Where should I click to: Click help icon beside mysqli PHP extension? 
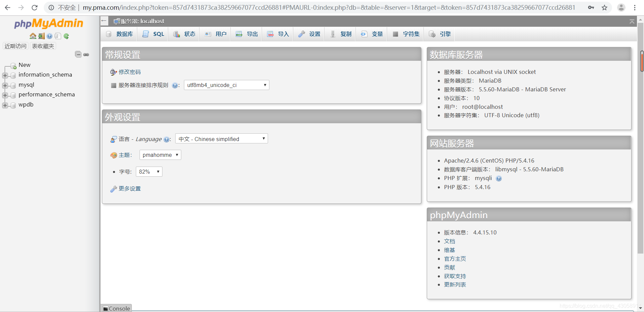click(499, 178)
